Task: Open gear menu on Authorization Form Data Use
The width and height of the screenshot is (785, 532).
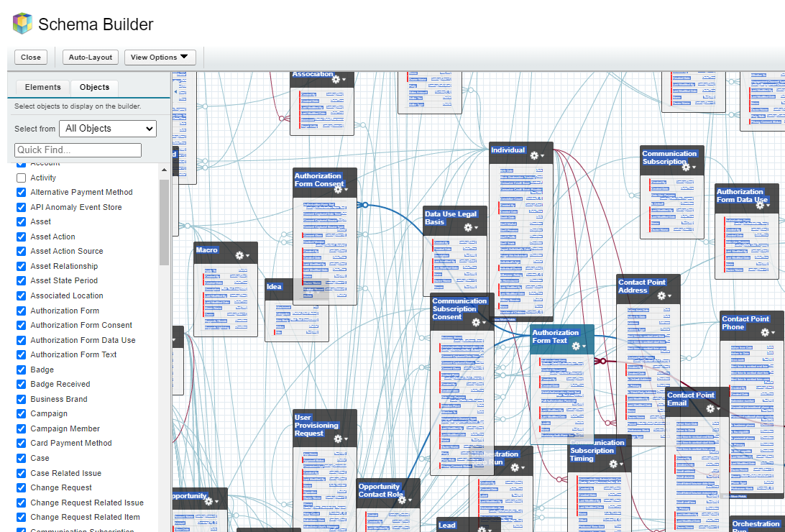Action: point(763,205)
